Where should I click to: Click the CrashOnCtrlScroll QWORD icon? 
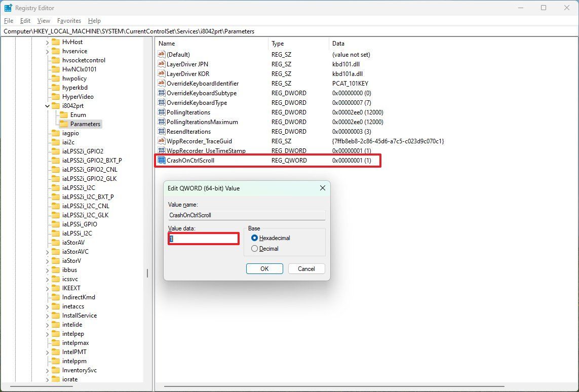tap(162, 160)
